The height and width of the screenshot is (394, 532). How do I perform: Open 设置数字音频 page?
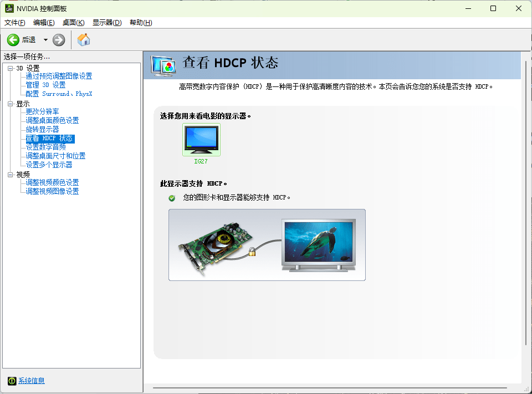46,147
